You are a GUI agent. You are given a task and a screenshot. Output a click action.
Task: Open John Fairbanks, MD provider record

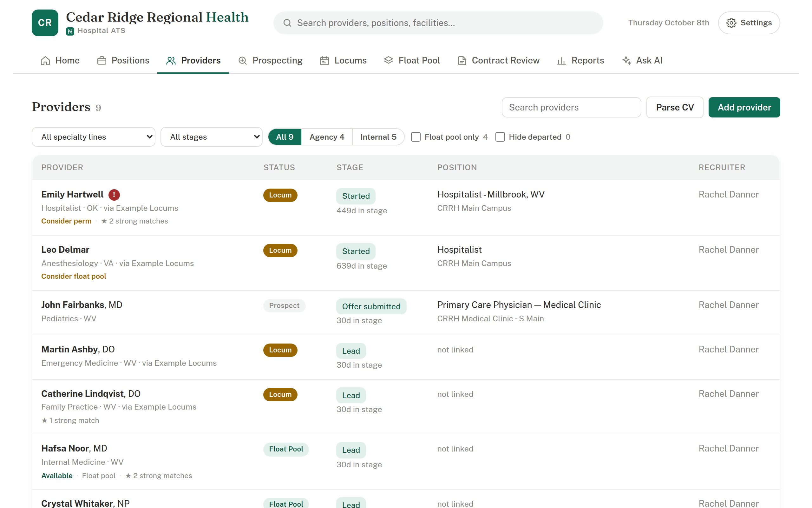pyautogui.click(x=82, y=305)
